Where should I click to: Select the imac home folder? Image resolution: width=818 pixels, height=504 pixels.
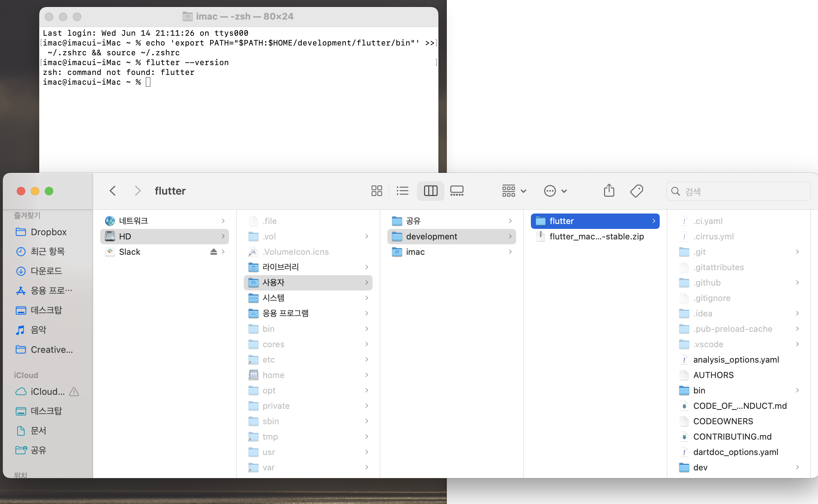(x=452, y=252)
